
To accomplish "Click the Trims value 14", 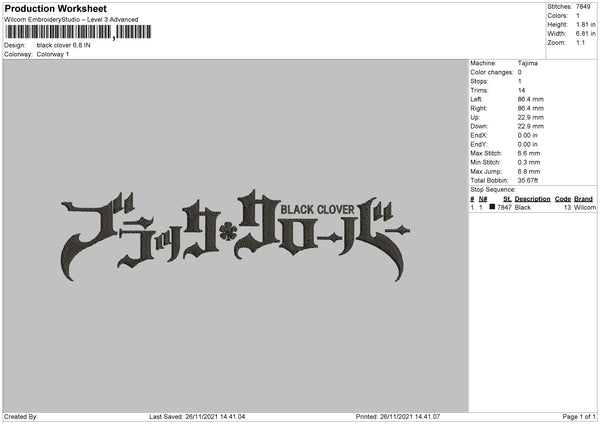I will [521, 90].
